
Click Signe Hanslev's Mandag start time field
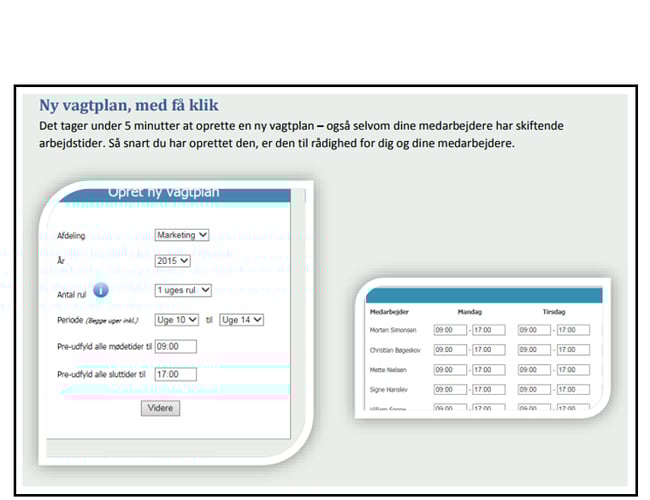click(x=450, y=390)
